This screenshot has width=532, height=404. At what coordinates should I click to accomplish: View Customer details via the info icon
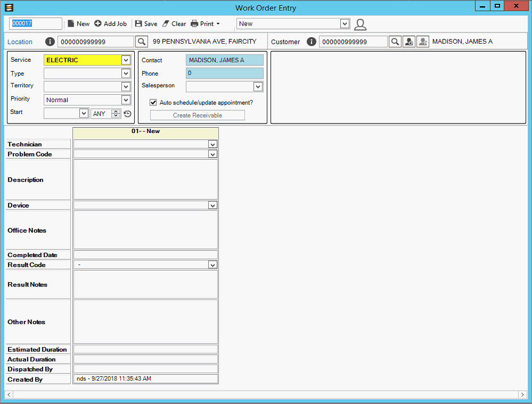pyautogui.click(x=312, y=41)
